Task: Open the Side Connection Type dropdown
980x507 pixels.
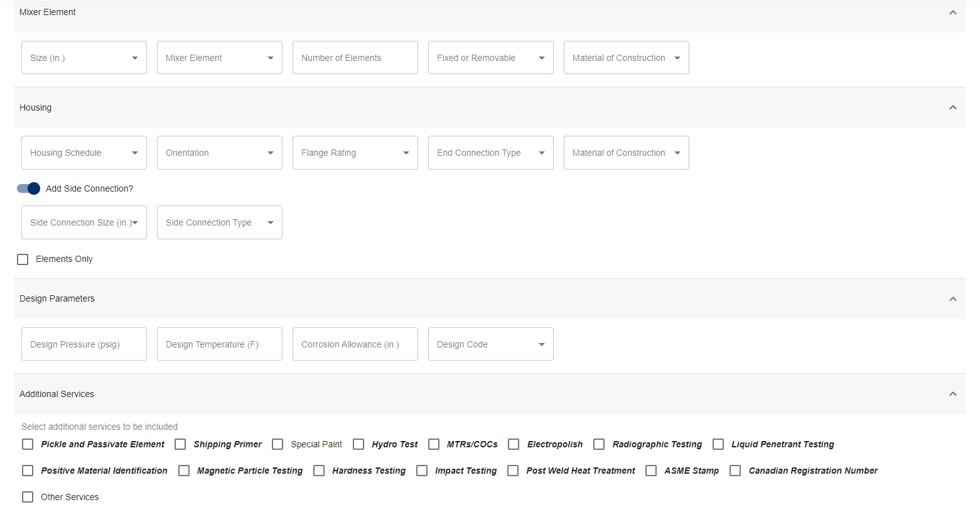Action: coord(219,222)
